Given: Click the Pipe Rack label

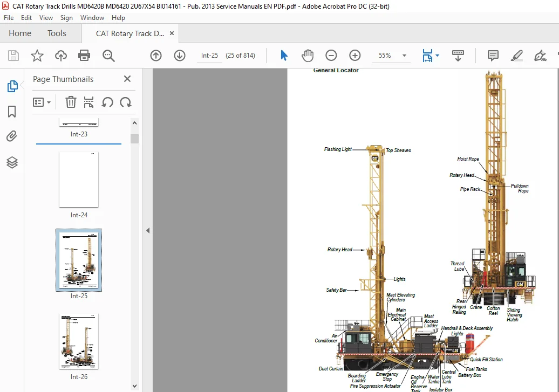Looking at the screenshot, I should coord(470,189).
